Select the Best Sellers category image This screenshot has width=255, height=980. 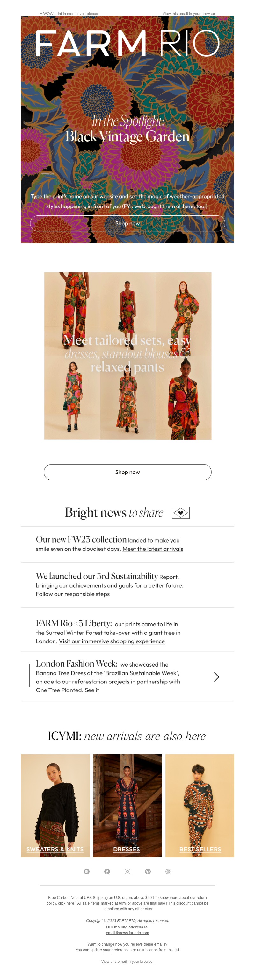click(200, 805)
